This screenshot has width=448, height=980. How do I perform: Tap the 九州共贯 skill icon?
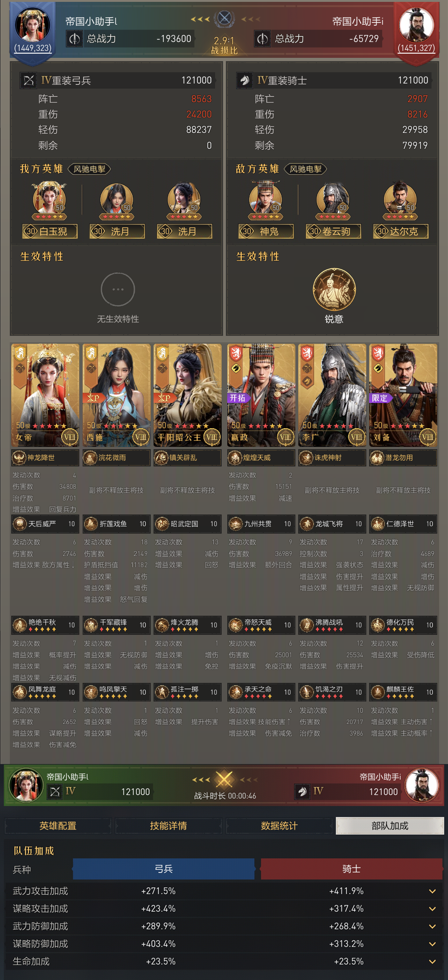click(235, 524)
